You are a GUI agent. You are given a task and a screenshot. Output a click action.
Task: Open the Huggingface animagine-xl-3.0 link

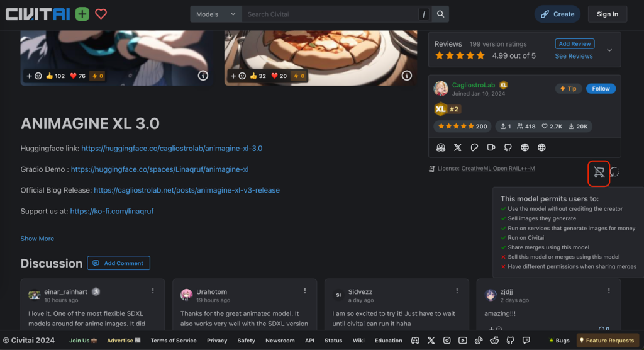point(172,149)
